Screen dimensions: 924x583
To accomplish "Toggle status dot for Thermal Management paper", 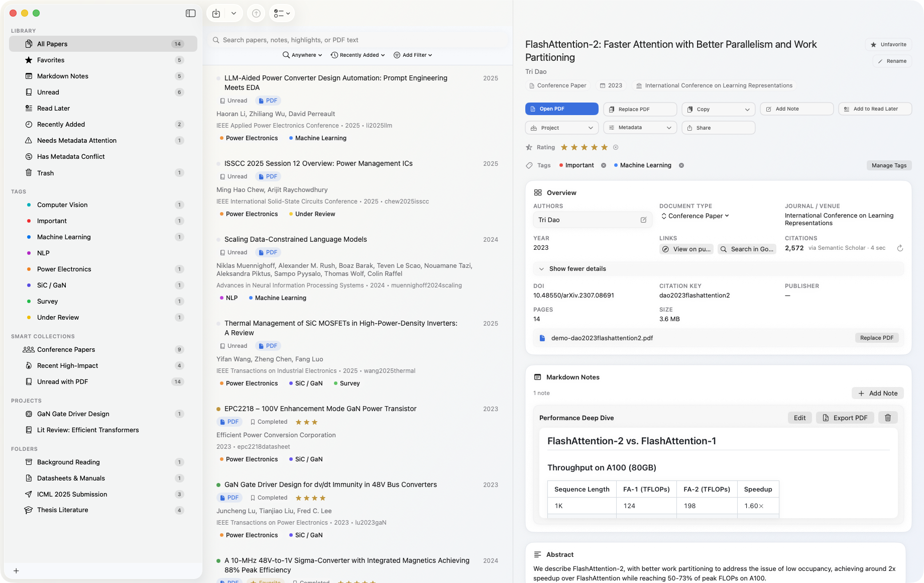I will 218,324.
